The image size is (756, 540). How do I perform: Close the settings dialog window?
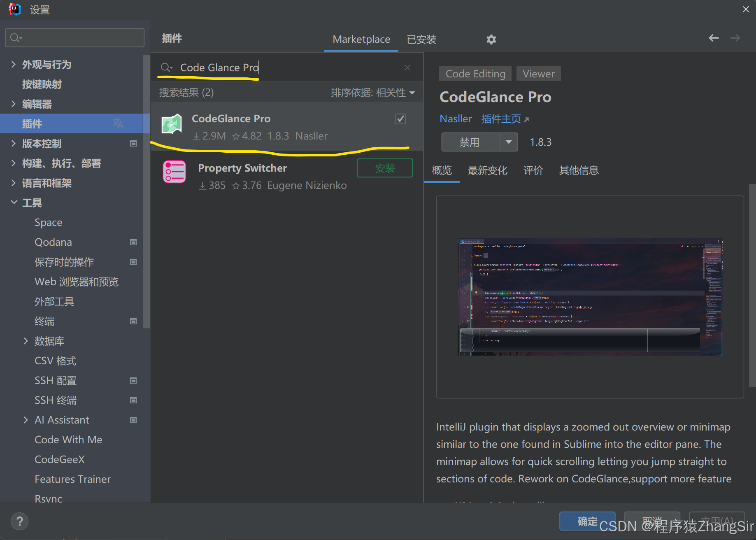[746, 9]
